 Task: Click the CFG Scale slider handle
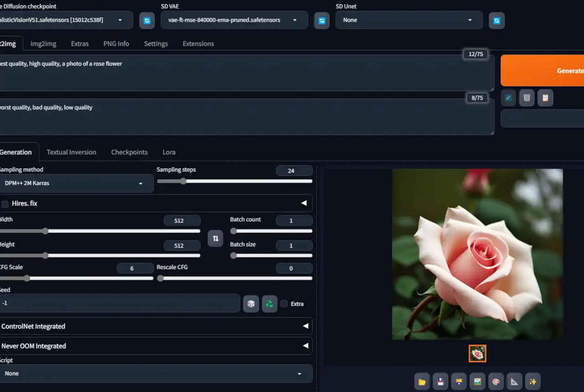[x=27, y=278]
